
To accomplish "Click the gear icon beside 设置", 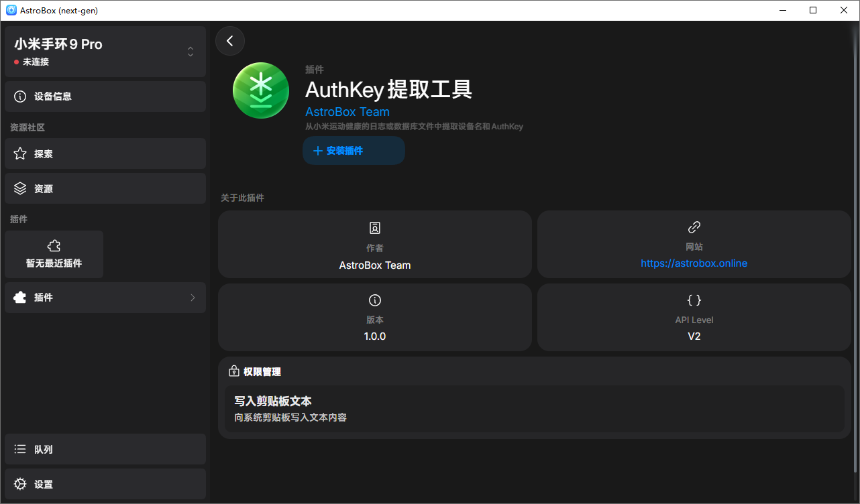I will point(20,484).
